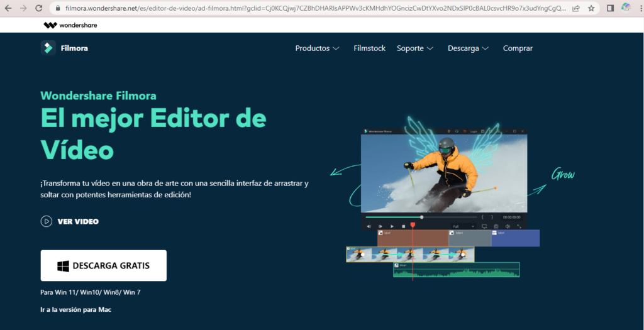The width and height of the screenshot is (644, 330).
Task: Open 'Ir a la versión para Mac' link
Action: click(x=76, y=309)
